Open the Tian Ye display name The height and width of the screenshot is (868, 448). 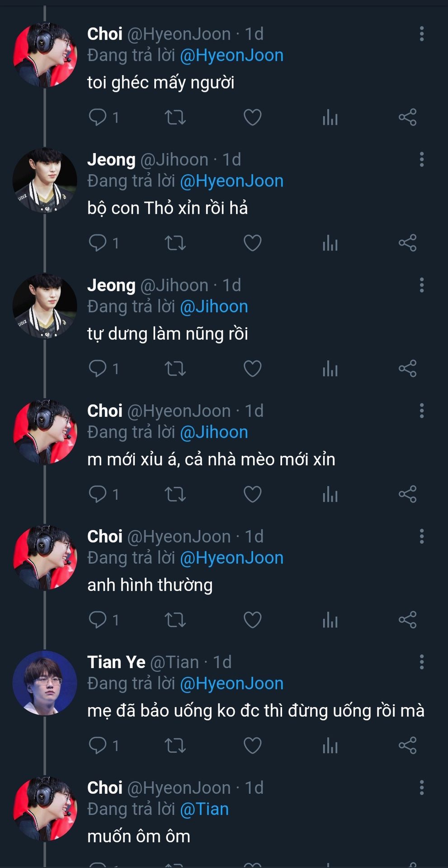116,662
